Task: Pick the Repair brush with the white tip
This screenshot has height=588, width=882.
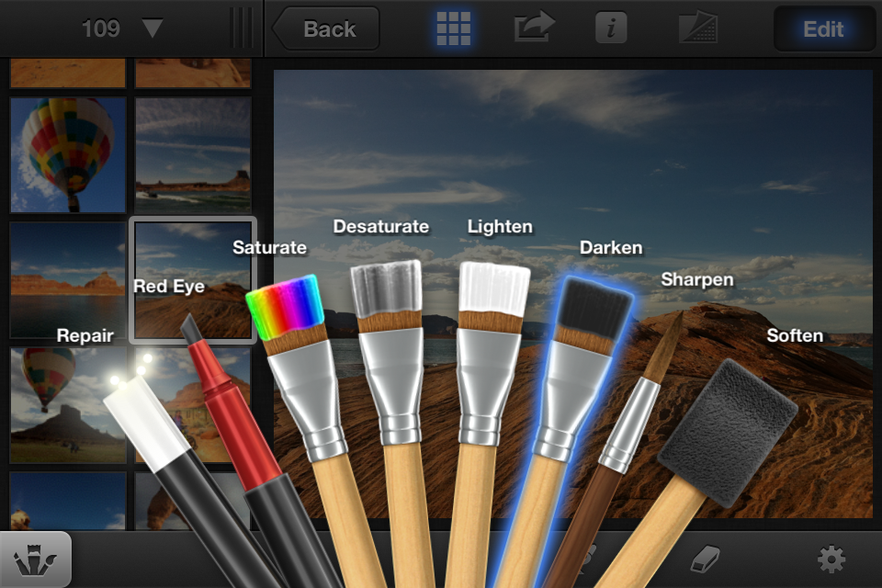Action: (x=147, y=424)
